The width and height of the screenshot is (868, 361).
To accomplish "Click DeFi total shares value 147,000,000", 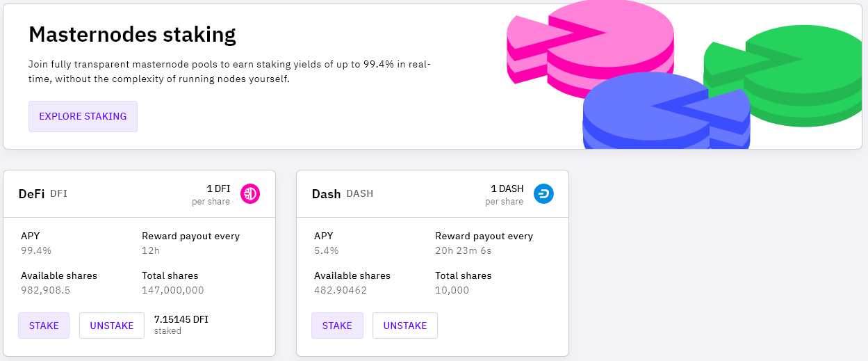I will [173, 290].
